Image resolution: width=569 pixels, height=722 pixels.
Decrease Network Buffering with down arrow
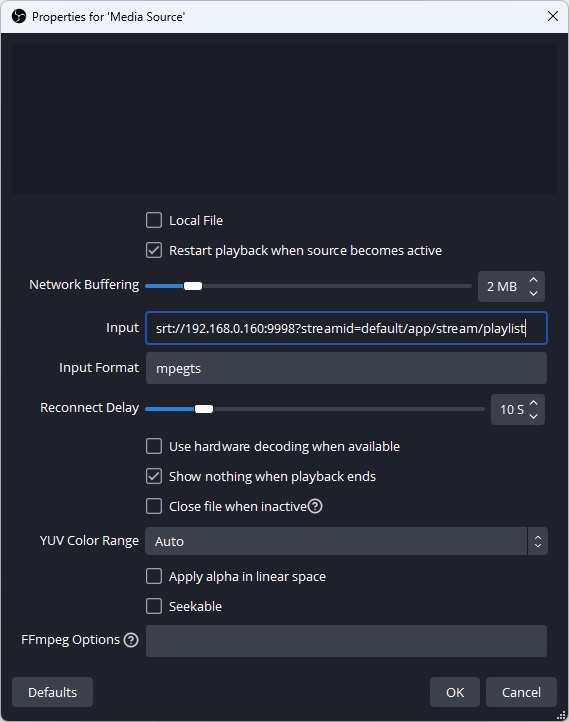tap(534, 293)
